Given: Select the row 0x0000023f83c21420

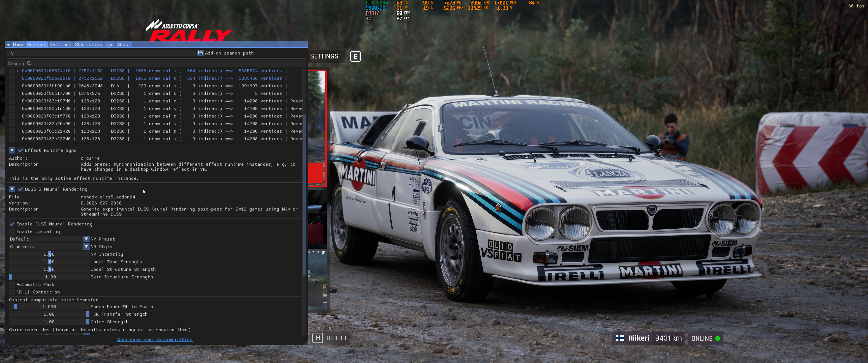Looking at the screenshot, I should coord(162,131).
